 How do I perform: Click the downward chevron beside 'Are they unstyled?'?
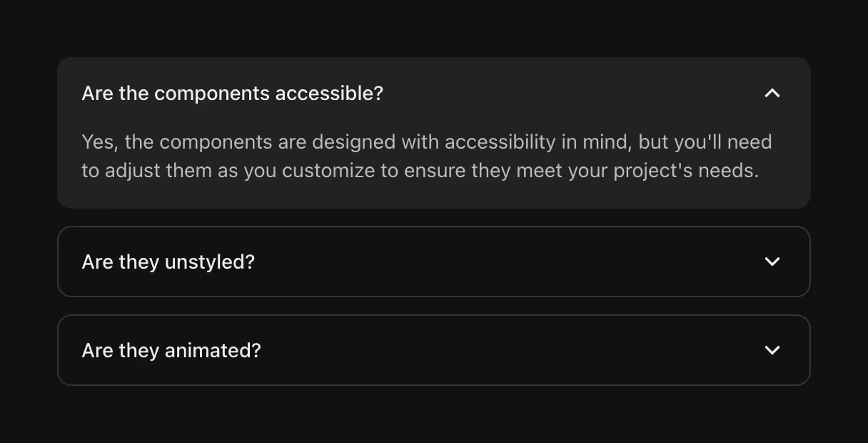[x=772, y=262]
